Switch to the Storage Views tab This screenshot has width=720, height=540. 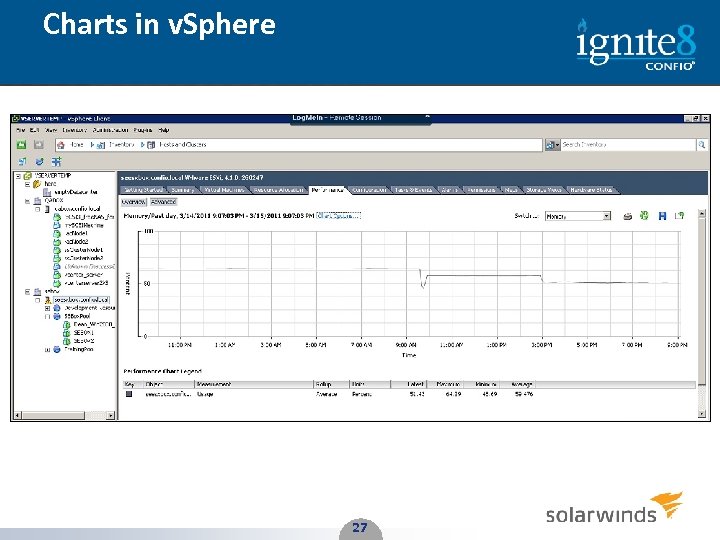tap(544, 190)
